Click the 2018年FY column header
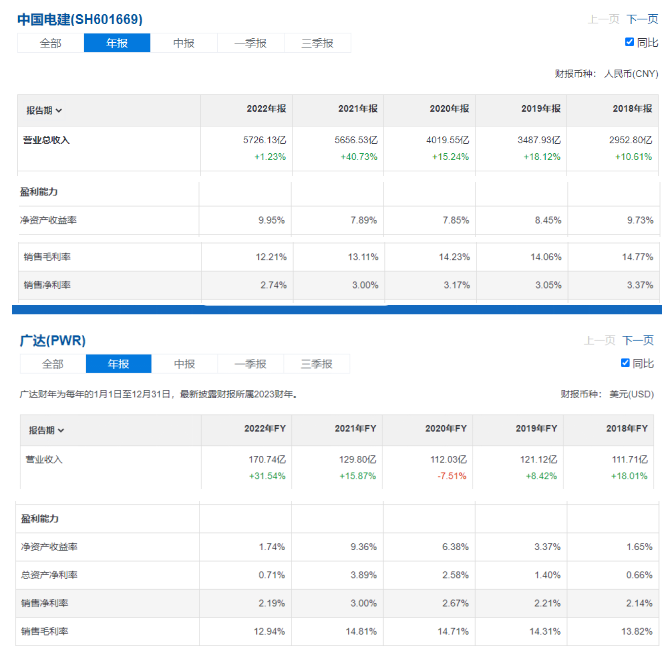Image resolution: width=670 pixels, height=651 pixels. pyautogui.click(x=627, y=428)
